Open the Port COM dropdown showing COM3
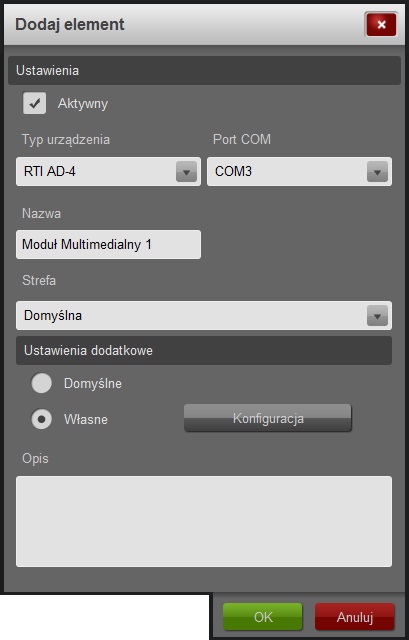Viewport: 409px width, 640px height. click(x=299, y=171)
